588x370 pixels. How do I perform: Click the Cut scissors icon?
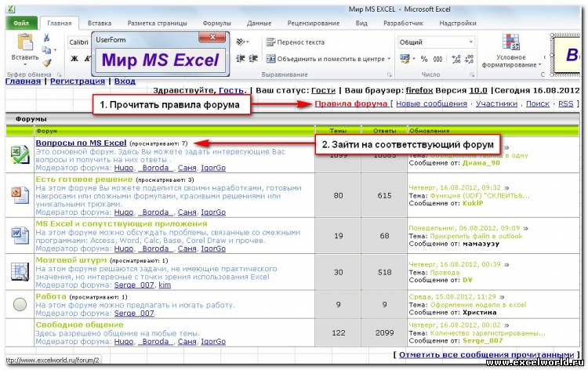click(46, 38)
